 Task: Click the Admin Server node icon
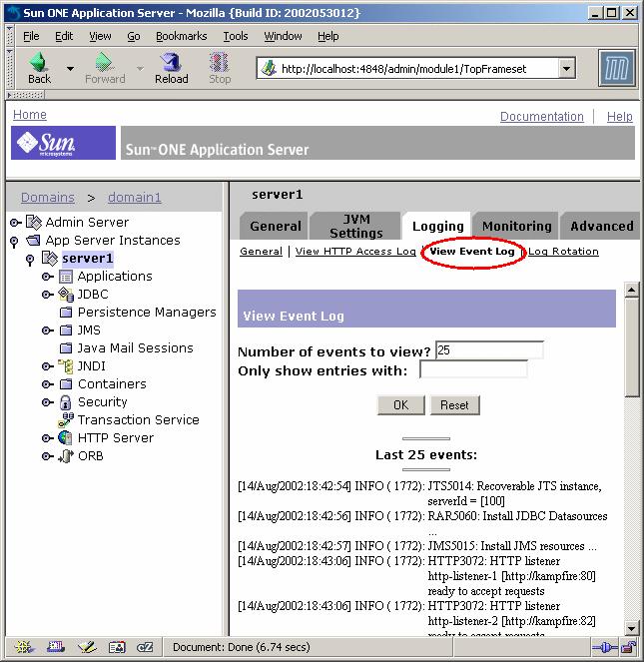click(34, 222)
